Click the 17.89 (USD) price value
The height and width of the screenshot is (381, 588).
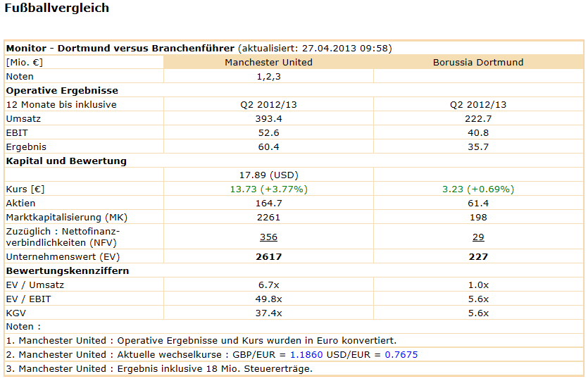pyautogui.click(x=268, y=175)
